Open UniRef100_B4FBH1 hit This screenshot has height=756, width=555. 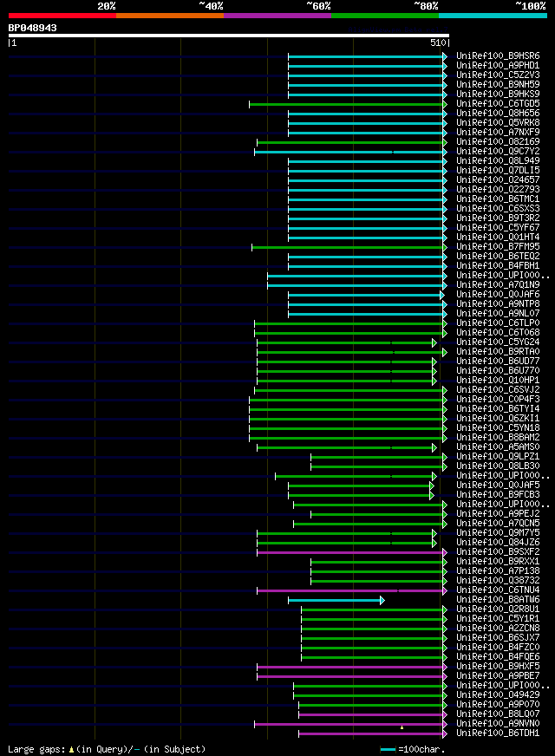[498, 266]
